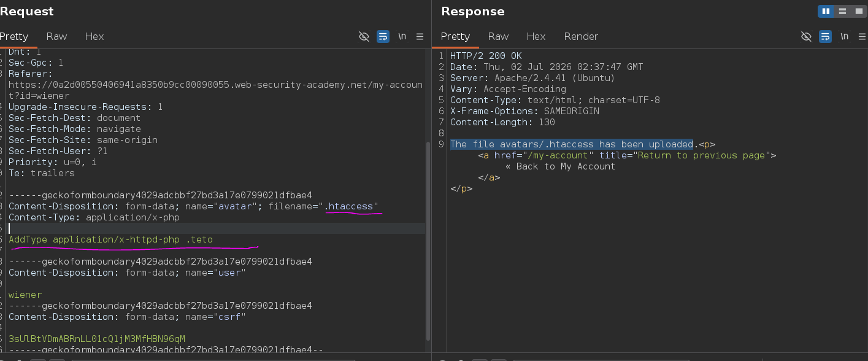Open Response panel hamburger options menu

[862, 37]
